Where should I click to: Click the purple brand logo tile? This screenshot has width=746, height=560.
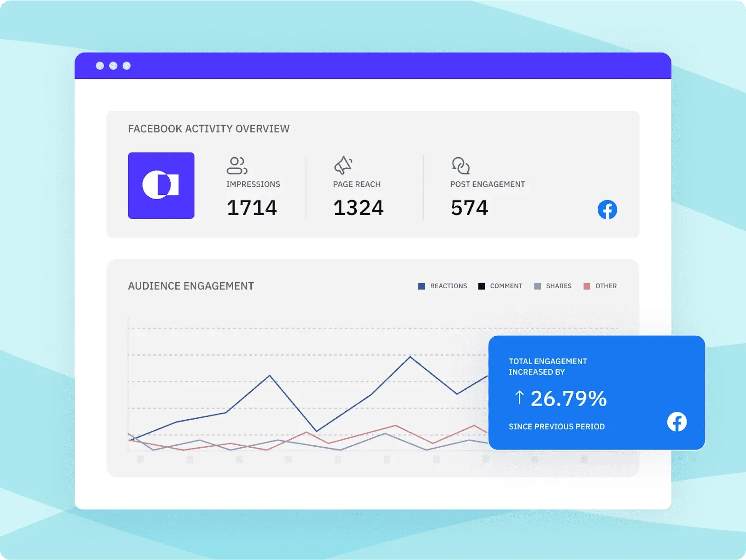pos(161,186)
